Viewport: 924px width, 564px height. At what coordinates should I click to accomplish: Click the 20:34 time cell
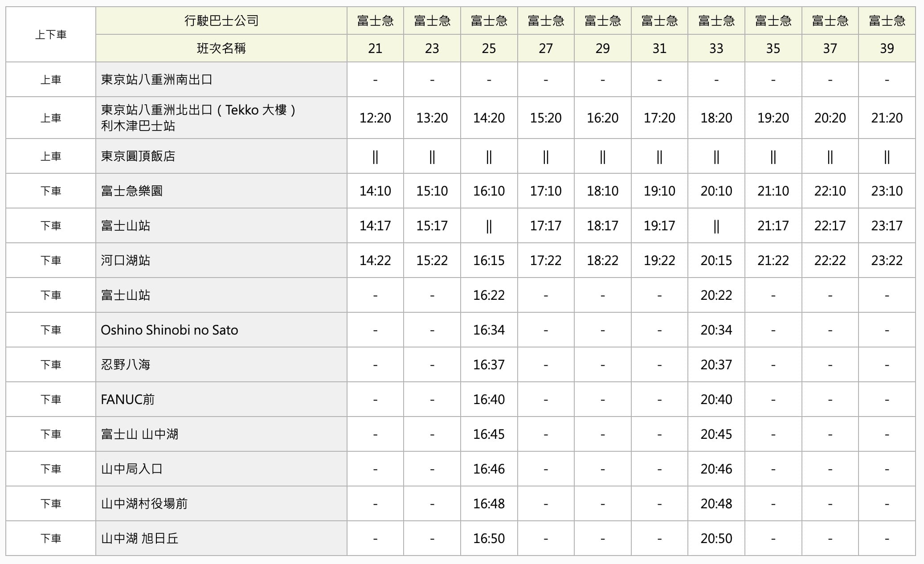716,330
